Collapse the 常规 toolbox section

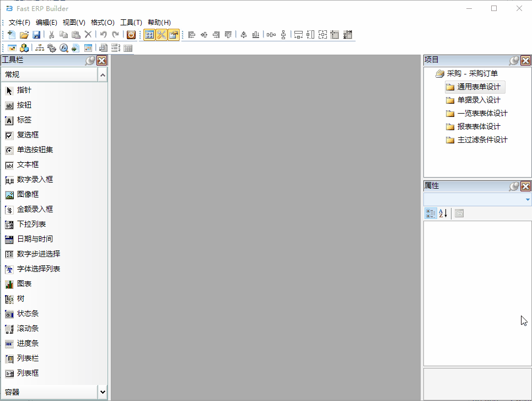click(x=103, y=74)
